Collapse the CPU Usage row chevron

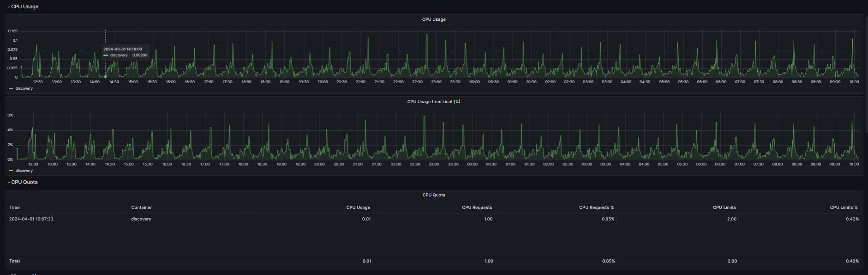point(9,7)
